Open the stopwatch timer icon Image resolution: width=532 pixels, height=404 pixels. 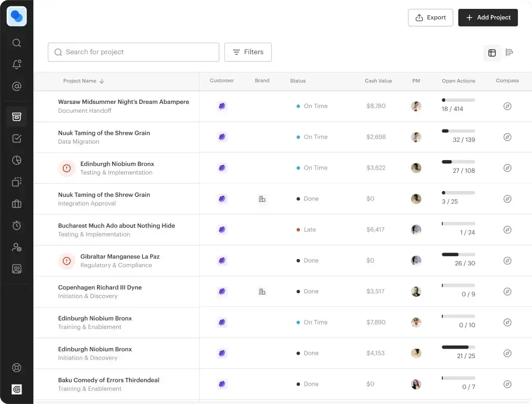16,225
